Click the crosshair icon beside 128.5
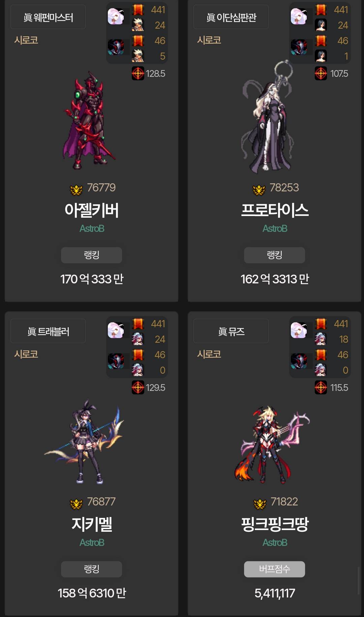This screenshot has height=617, width=364. click(138, 73)
